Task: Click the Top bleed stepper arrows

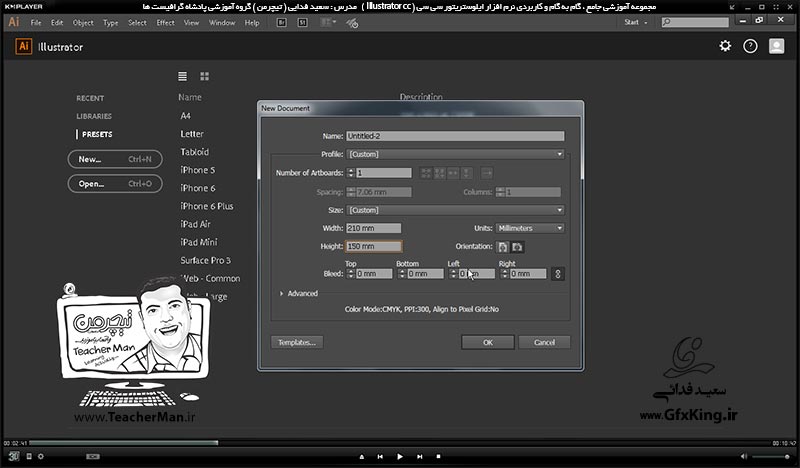Action: point(351,274)
